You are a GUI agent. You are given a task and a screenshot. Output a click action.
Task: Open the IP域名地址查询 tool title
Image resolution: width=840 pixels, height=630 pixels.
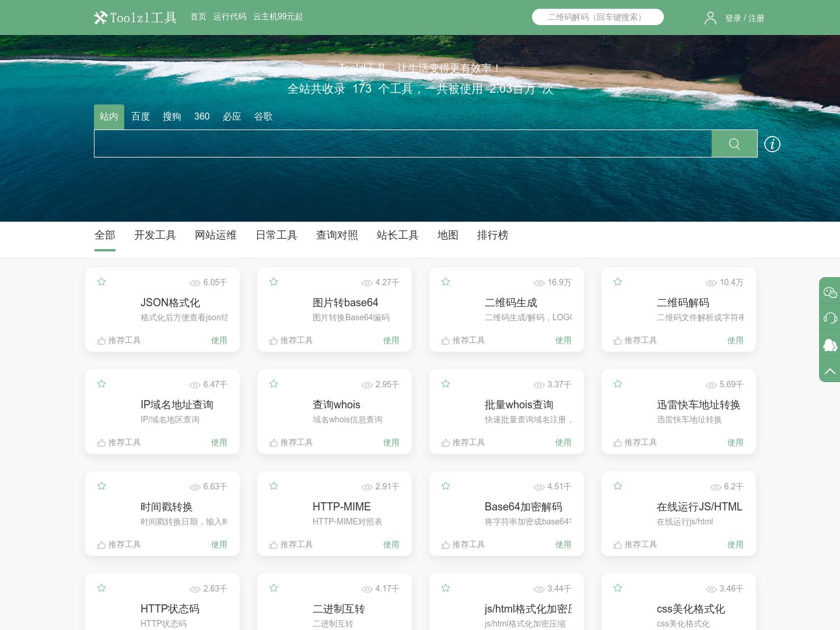177,405
